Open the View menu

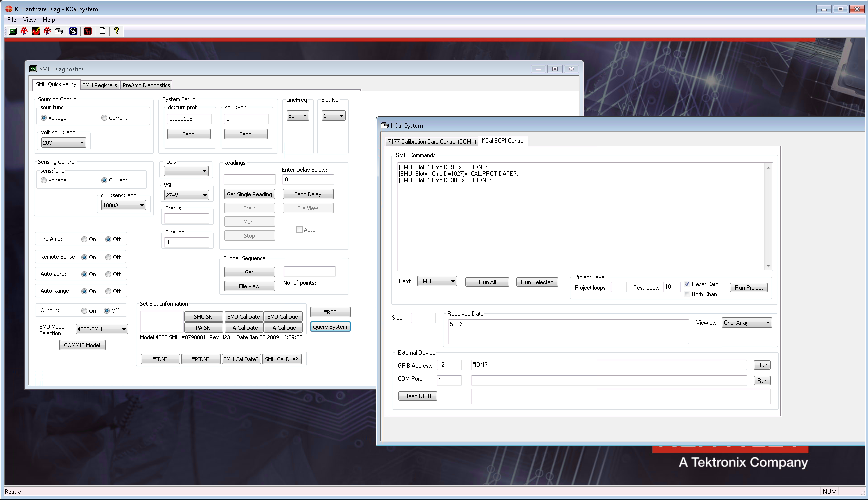[x=29, y=20]
